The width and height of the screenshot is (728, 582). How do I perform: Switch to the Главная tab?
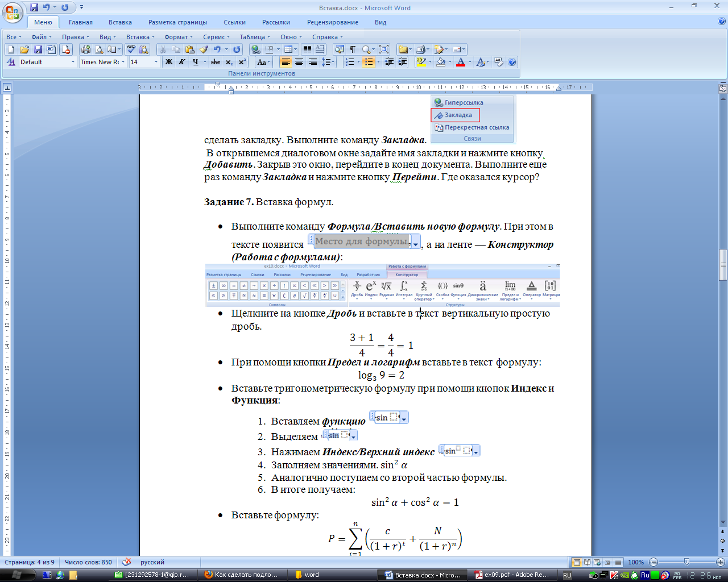[x=81, y=22]
